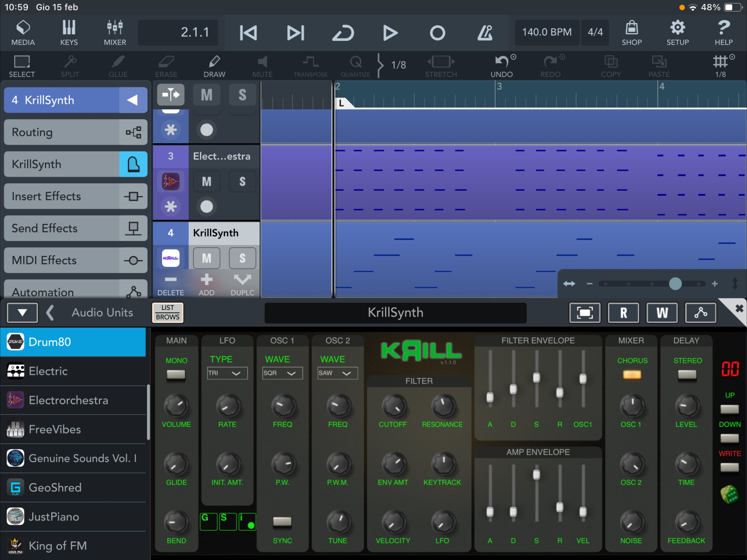The width and height of the screenshot is (747, 560).
Task: Adjust the horizontal zoom slider knob
Action: tap(675, 284)
